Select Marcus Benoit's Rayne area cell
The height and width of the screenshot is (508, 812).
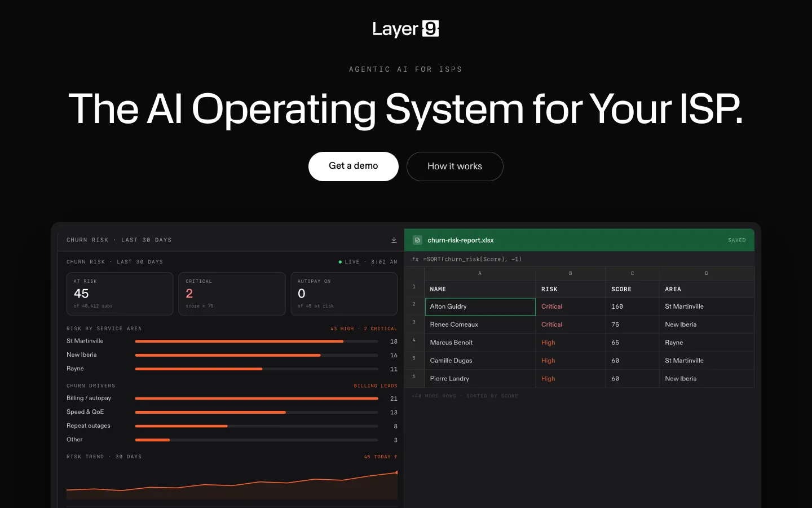click(707, 343)
